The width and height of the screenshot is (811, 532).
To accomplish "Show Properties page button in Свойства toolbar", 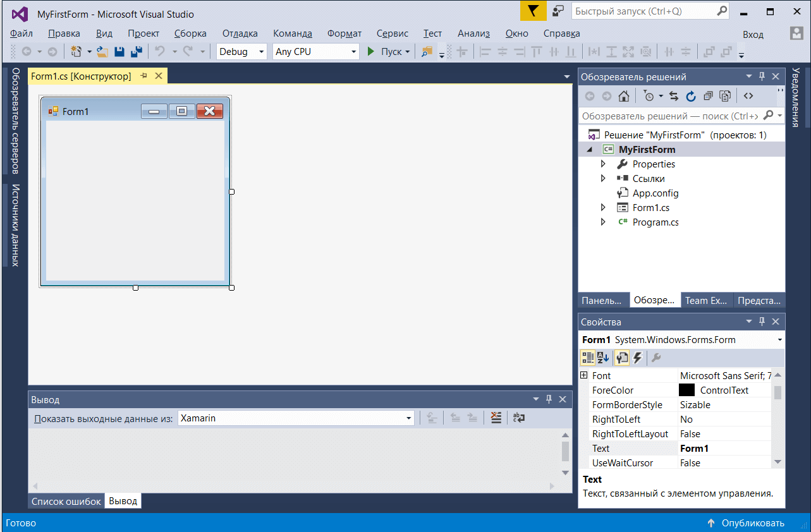I will (621, 358).
